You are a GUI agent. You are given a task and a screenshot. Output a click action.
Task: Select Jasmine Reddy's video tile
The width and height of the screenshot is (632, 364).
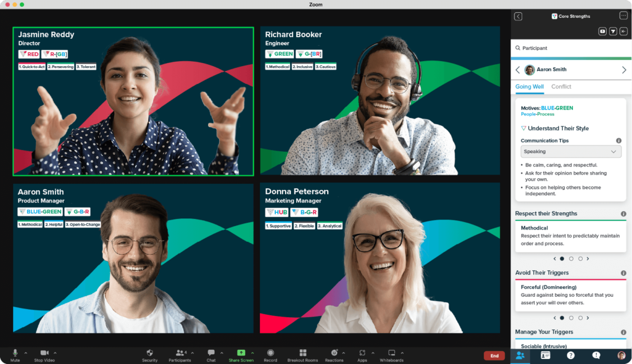pyautogui.click(x=133, y=101)
